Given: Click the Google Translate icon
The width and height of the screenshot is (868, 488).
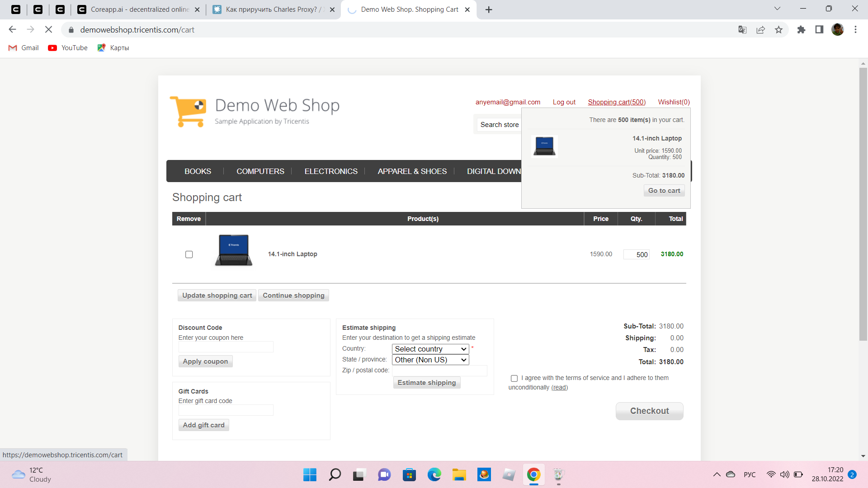Looking at the screenshot, I should [x=742, y=30].
